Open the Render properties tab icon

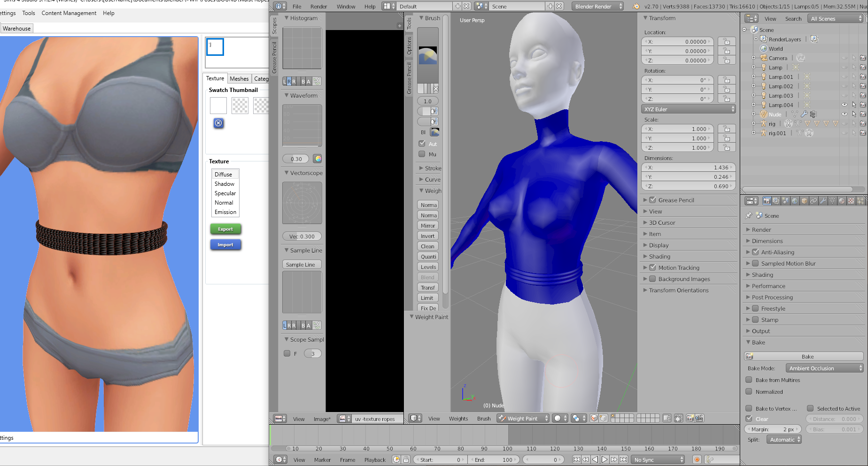pyautogui.click(x=767, y=201)
